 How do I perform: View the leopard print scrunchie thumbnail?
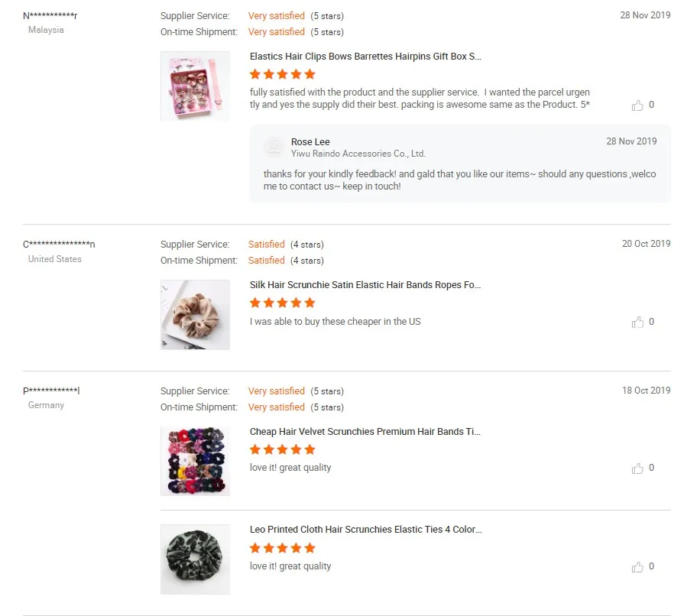pyautogui.click(x=195, y=559)
